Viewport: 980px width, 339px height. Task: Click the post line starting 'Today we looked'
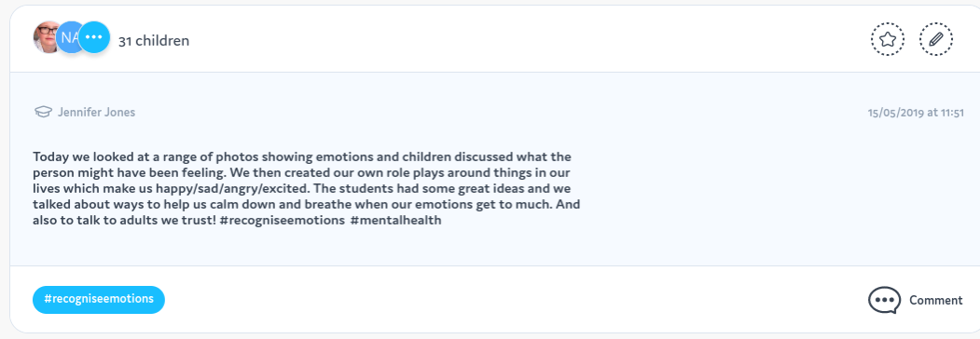coord(302,156)
